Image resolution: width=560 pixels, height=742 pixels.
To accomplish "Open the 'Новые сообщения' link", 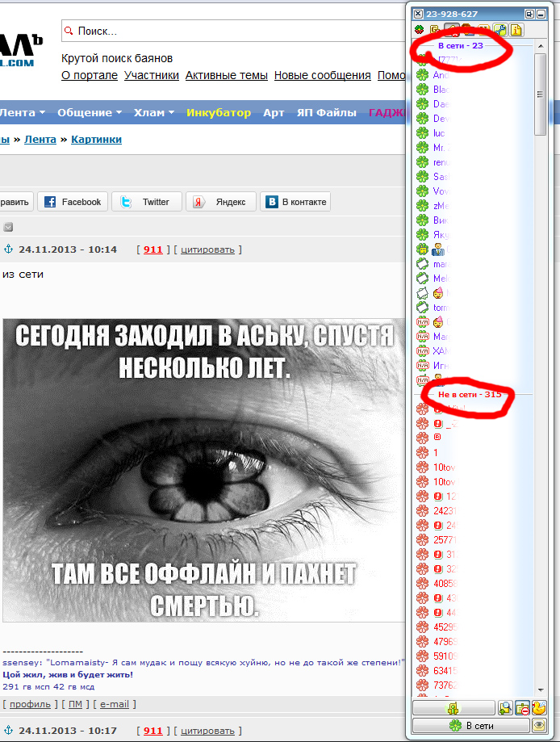I will point(323,75).
